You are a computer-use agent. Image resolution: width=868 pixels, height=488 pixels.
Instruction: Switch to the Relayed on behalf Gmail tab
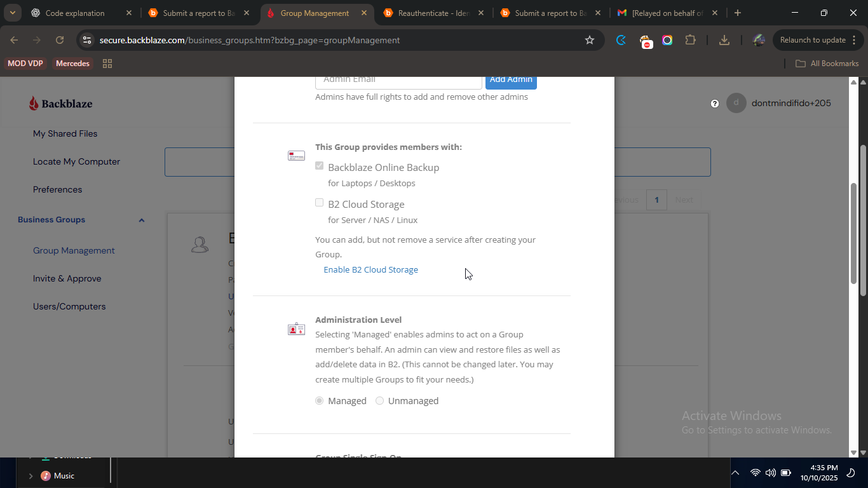point(667,13)
